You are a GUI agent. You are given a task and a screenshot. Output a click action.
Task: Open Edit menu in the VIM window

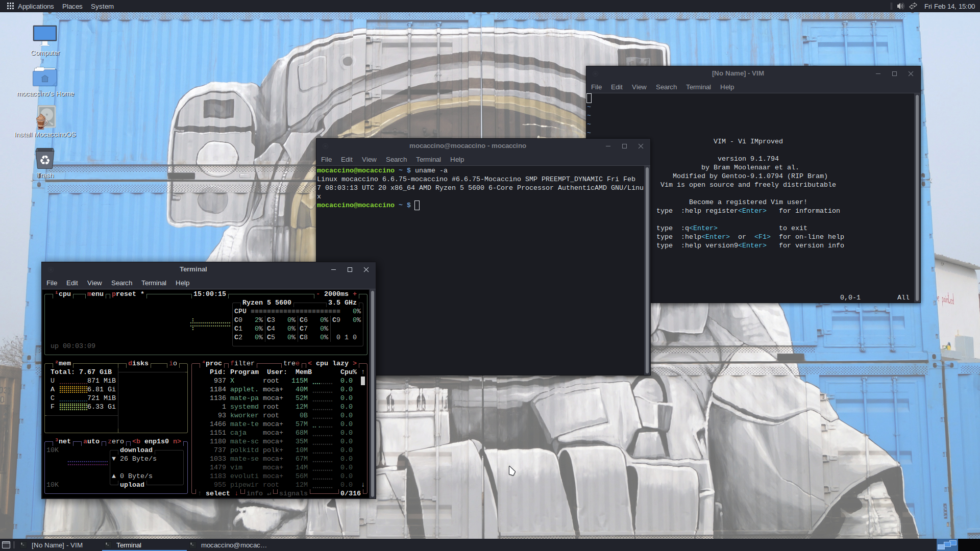pyautogui.click(x=617, y=87)
